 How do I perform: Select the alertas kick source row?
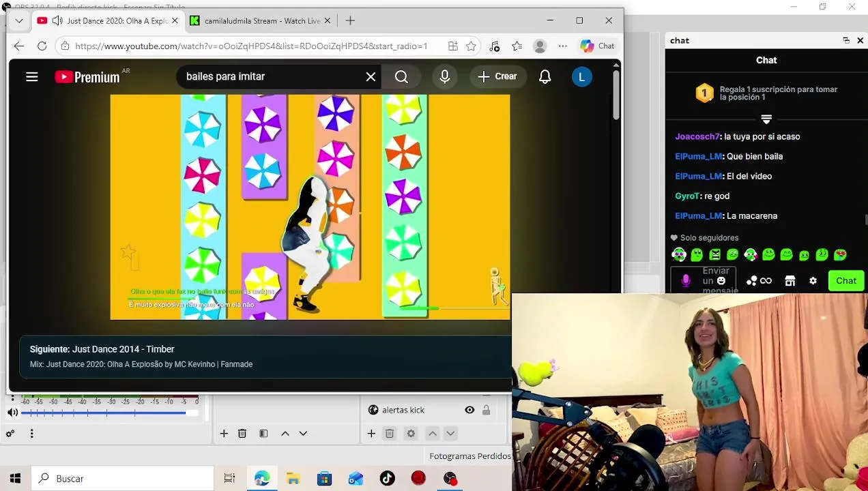(429, 410)
